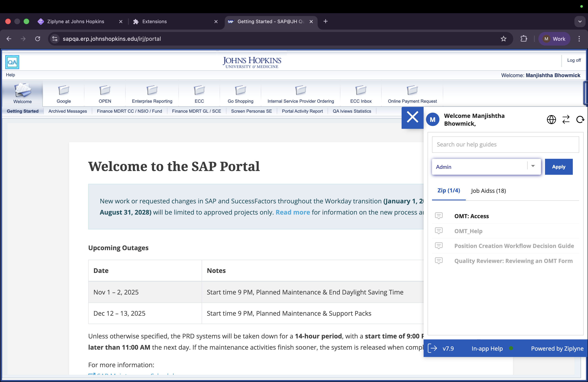Close the Ziplyne help panel with X
The height and width of the screenshot is (382, 588).
[412, 117]
